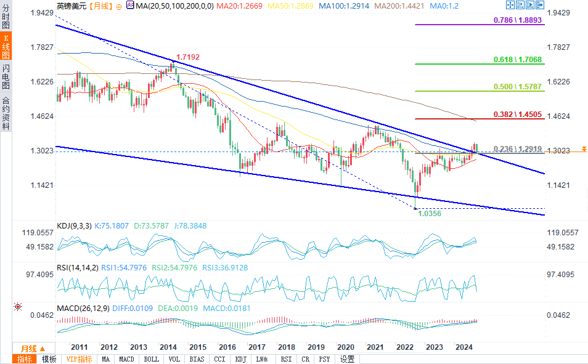Click the crosshair icon beside 月线 title
The height and width of the screenshot is (364, 588).
[x=118, y=6]
